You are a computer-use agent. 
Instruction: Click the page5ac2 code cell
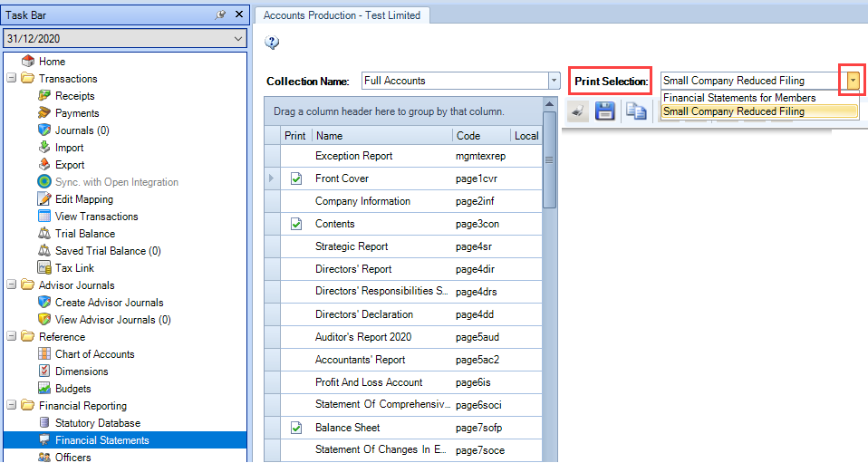477,360
